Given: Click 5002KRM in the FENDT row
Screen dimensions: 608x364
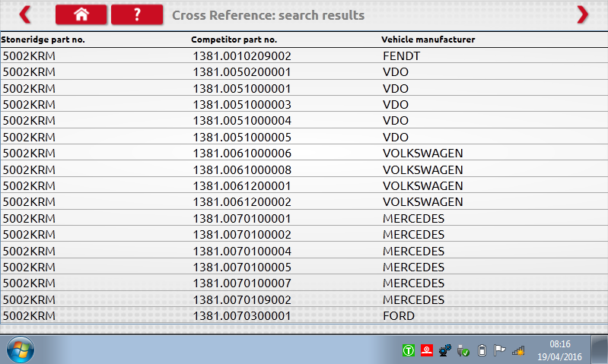Looking at the screenshot, I should click(x=29, y=56).
